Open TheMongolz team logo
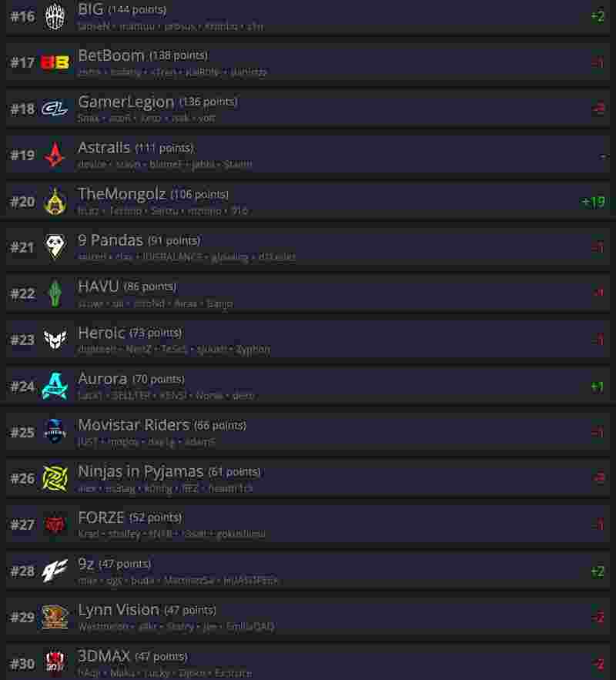Image resolution: width=616 pixels, height=680 pixels. pyautogui.click(x=55, y=201)
